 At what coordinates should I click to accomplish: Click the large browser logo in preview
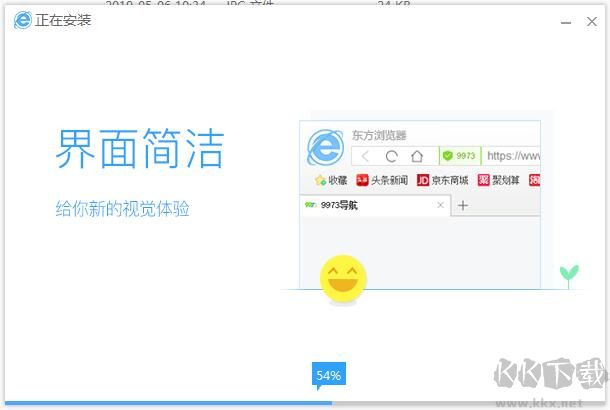coord(325,147)
